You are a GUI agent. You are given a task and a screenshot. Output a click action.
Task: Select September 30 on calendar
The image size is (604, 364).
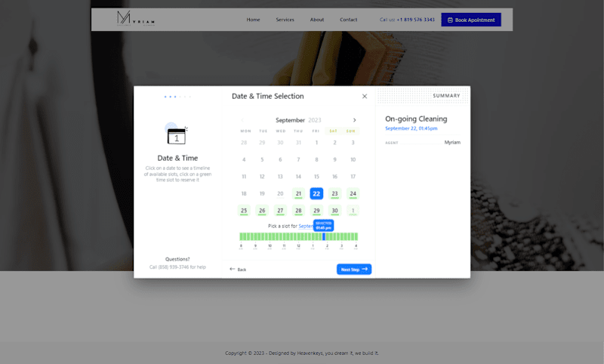coord(334,210)
